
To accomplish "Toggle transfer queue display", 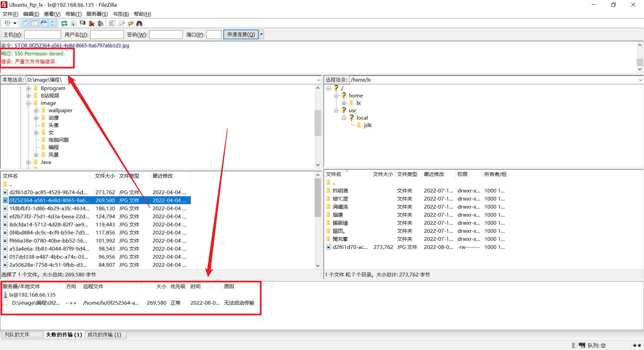I will coord(53,23).
